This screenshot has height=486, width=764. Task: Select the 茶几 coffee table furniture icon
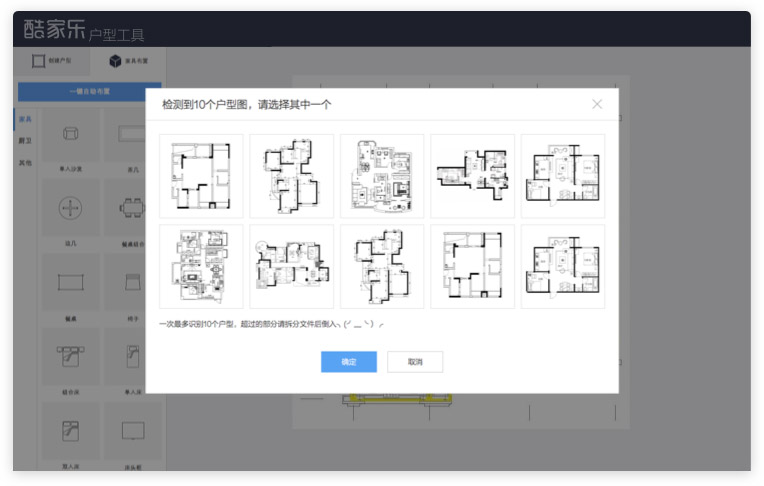[x=132, y=134]
